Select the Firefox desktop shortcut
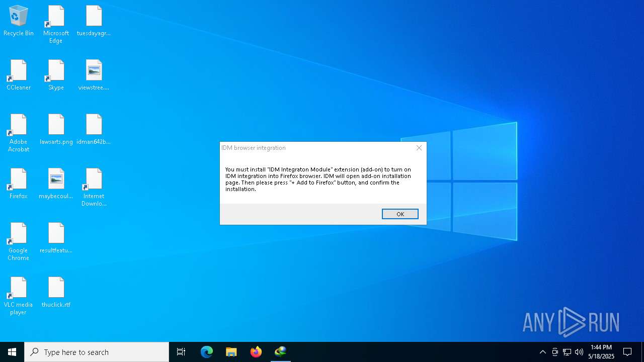Image resolution: width=644 pixels, height=362 pixels. click(x=19, y=184)
